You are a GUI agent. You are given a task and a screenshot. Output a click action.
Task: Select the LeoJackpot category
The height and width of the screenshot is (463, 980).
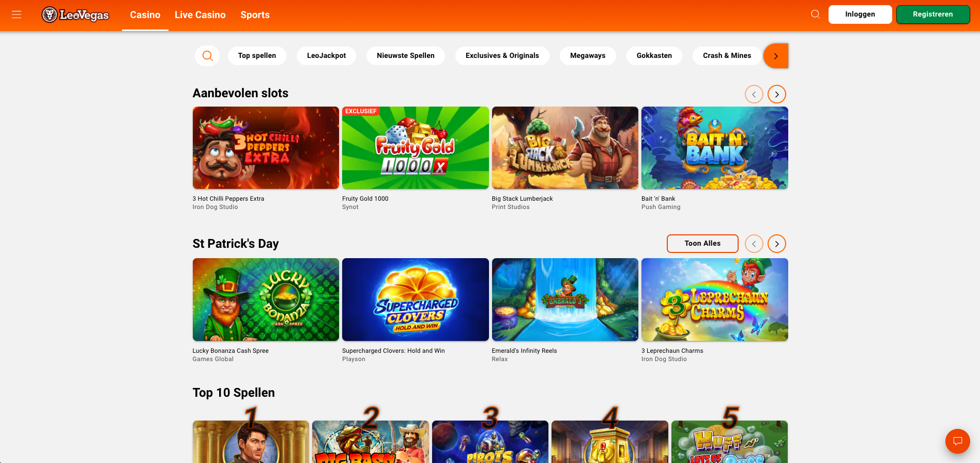(x=326, y=55)
